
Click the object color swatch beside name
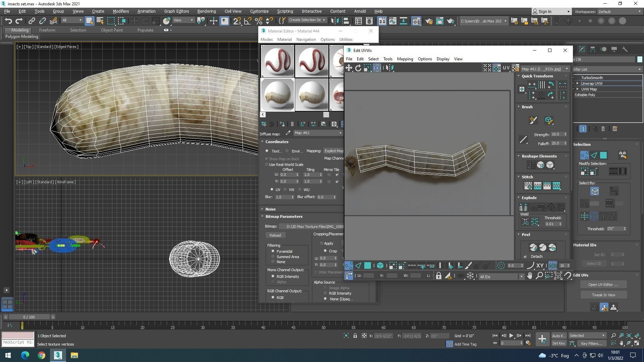(639, 59)
